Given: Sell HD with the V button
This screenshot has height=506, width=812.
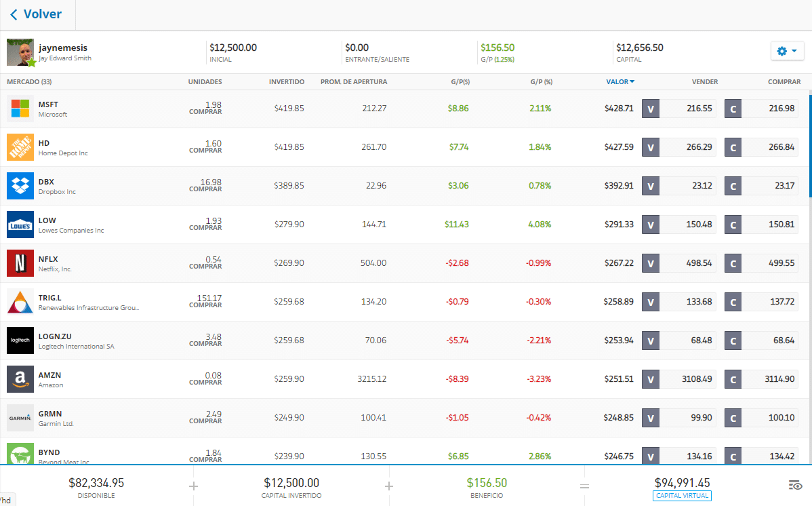Looking at the screenshot, I should (x=651, y=147).
